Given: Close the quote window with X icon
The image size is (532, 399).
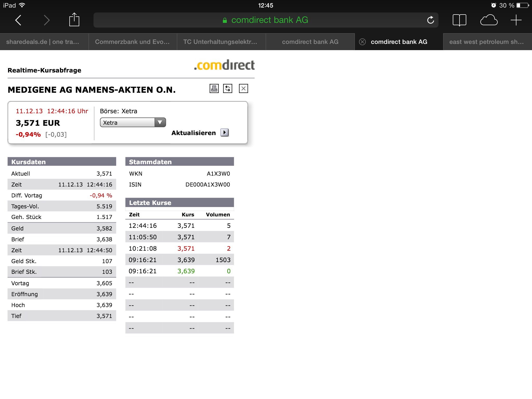Looking at the screenshot, I should click(x=243, y=89).
